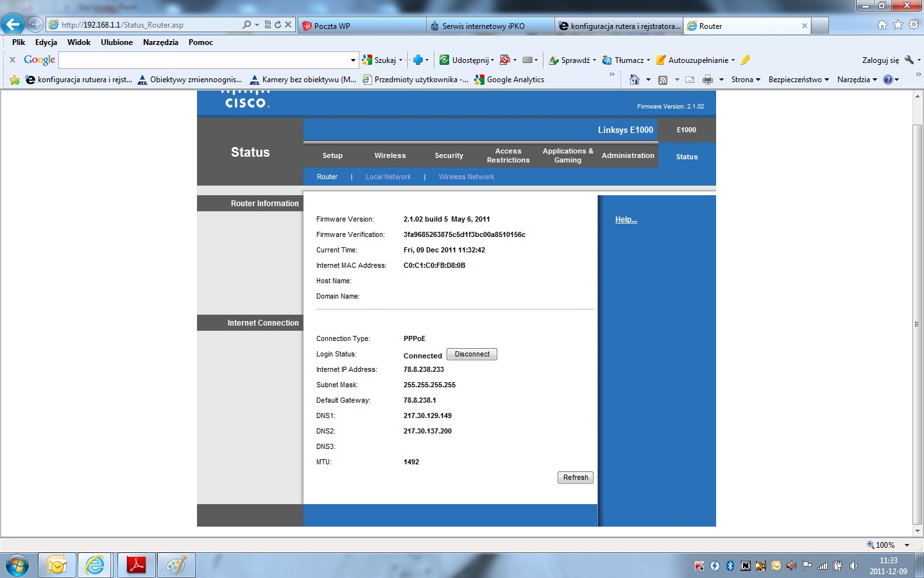The image size is (924, 578).
Task: Open the Google Analytics favorites link
Action: tap(509, 80)
